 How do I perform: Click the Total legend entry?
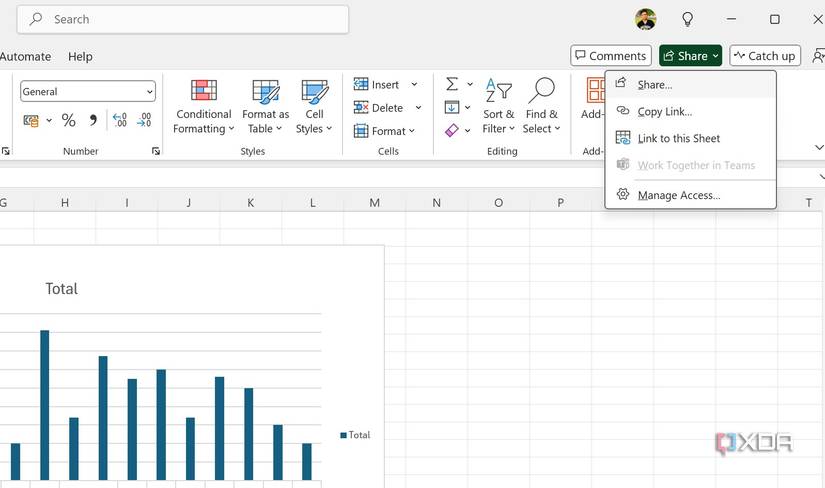click(355, 435)
